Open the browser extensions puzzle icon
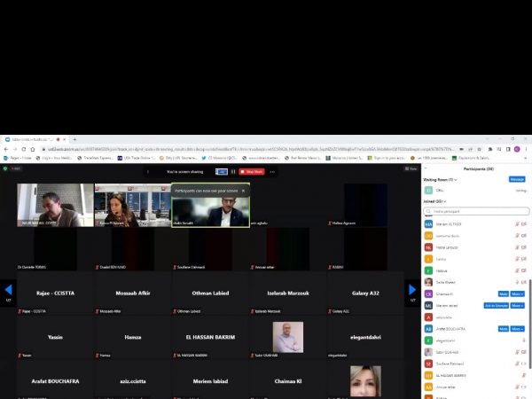 click(490, 149)
